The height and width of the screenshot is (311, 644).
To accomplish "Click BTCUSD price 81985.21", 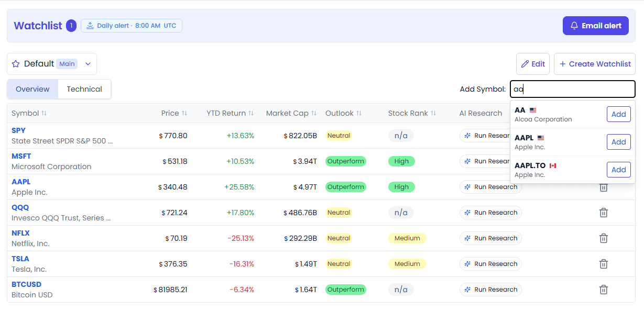I will [170, 290].
